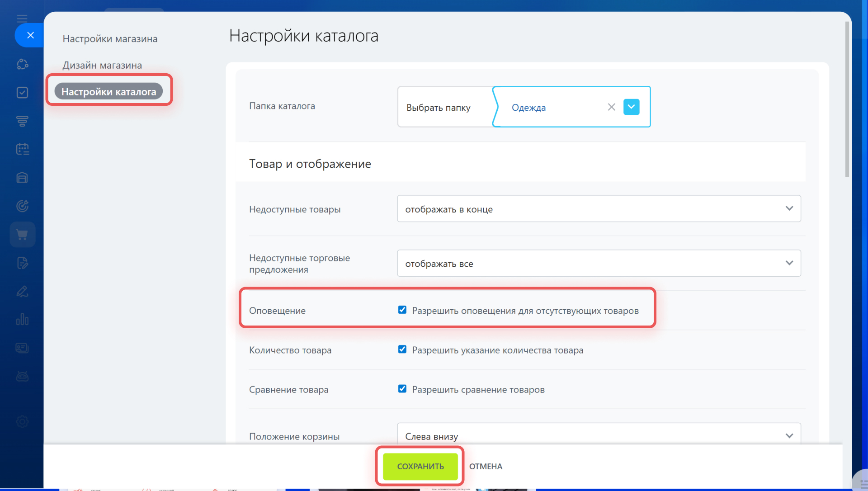Click the robot automation icon in sidebar
The image size is (868, 491).
(x=22, y=376)
